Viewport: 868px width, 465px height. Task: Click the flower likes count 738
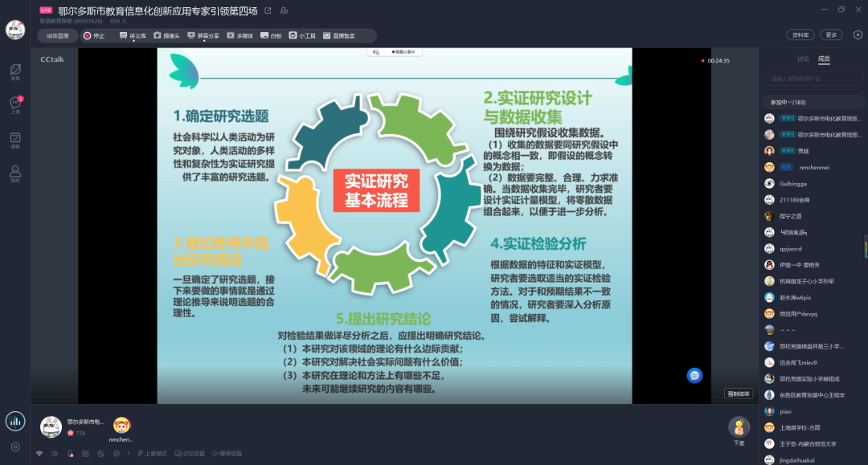[x=77, y=433]
